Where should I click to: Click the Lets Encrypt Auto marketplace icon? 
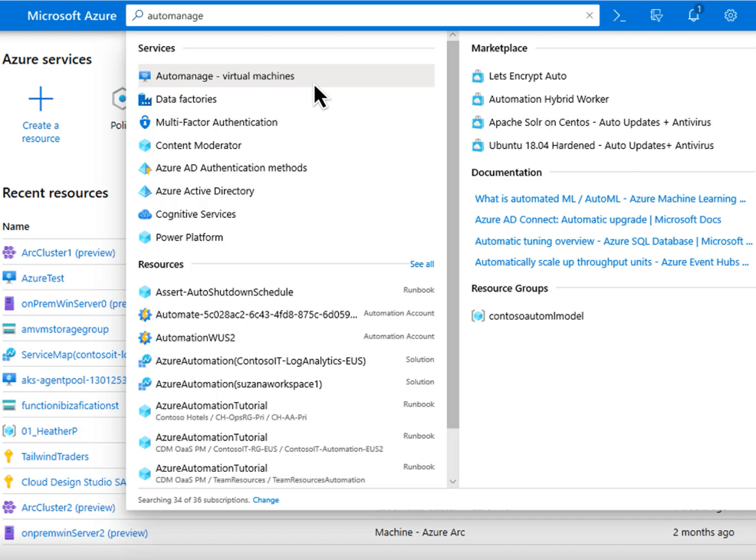click(x=478, y=76)
